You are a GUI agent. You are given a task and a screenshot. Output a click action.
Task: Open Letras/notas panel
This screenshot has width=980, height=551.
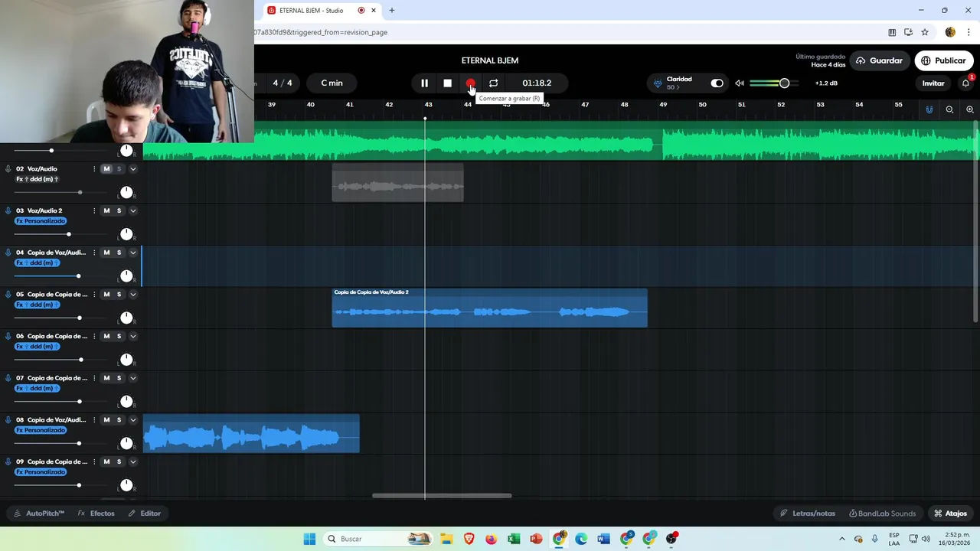point(808,514)
